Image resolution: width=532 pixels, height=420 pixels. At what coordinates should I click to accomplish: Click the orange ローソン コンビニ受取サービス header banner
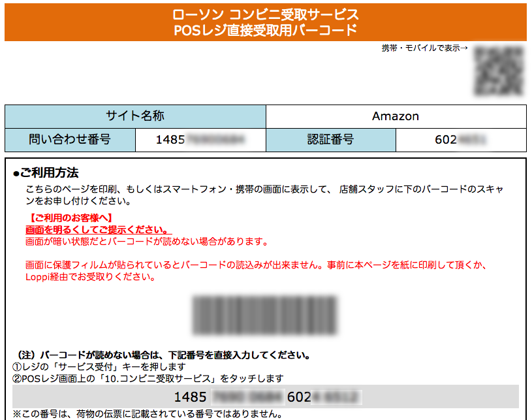(265, 22)
